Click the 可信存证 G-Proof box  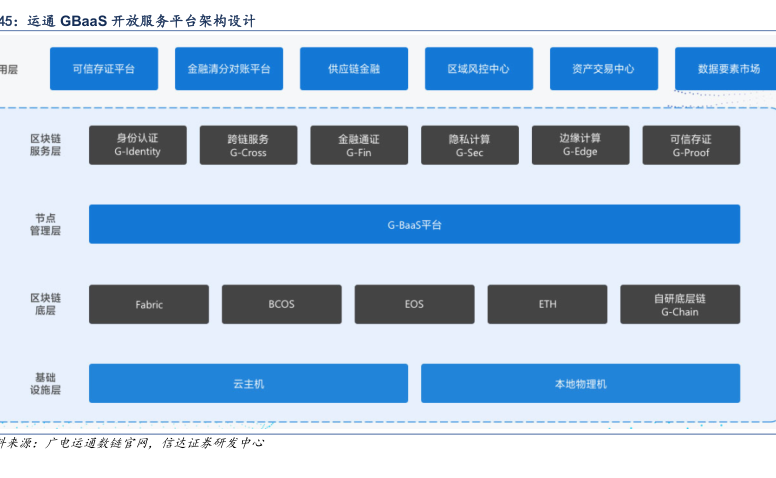point(691,145)
